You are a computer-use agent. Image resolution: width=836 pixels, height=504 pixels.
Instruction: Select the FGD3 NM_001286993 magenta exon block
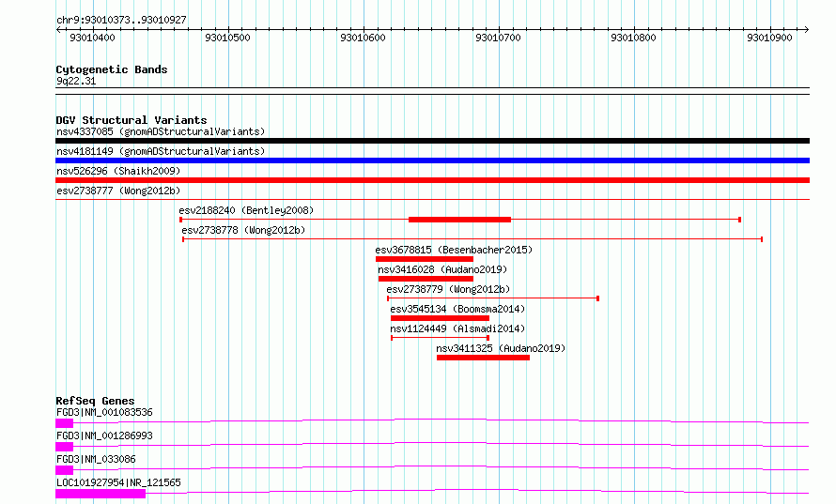tap(64, 447)
